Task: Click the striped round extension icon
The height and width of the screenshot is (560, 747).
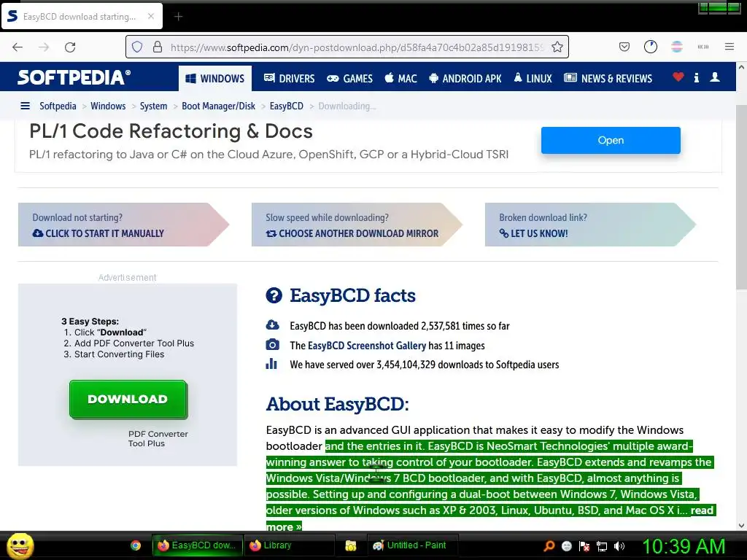Action: [676, 47]
